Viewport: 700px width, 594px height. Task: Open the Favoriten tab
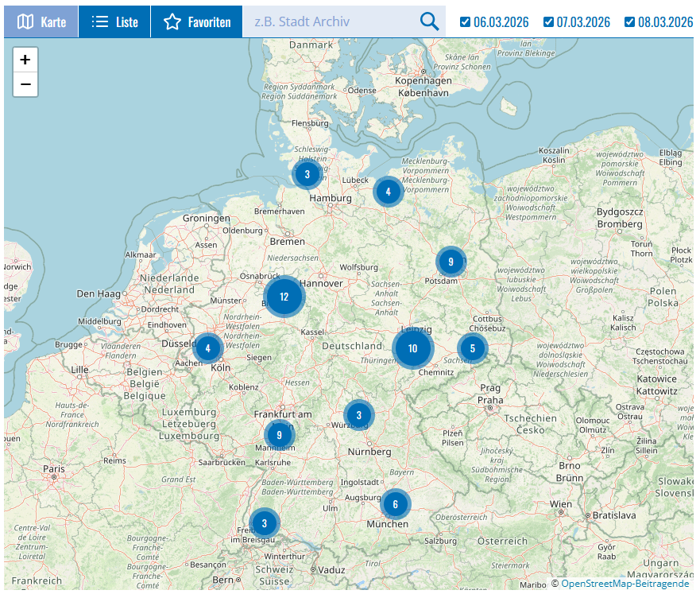tap(197, 21)
